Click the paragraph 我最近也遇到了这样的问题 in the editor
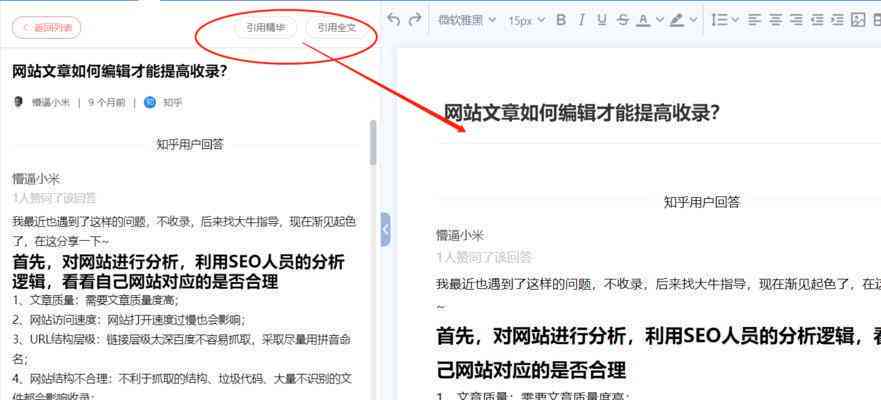 pyautogui.click(x=659, y=294)
